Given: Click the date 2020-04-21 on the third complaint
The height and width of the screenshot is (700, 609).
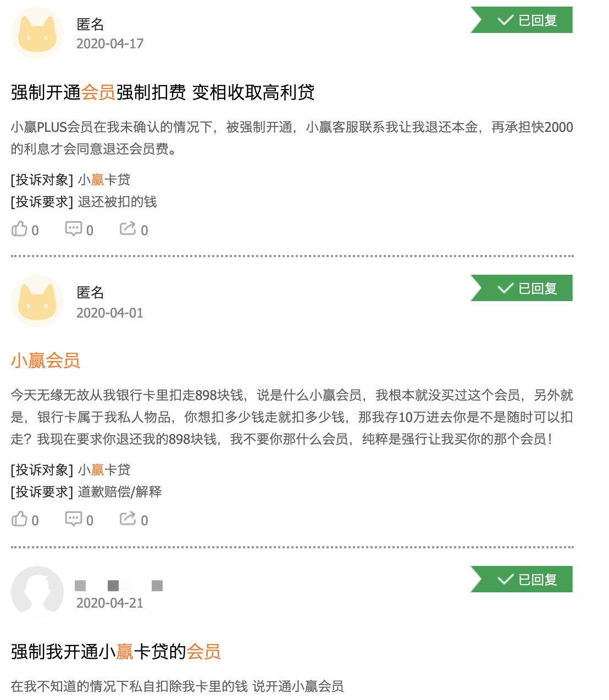Looking at the screenshot, I should click(110, 603).
